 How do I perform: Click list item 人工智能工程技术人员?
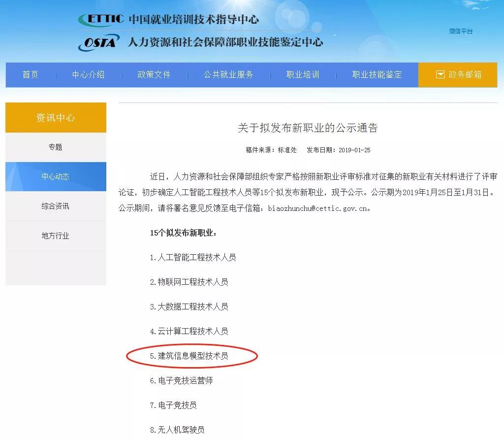(x=192, y=257)
